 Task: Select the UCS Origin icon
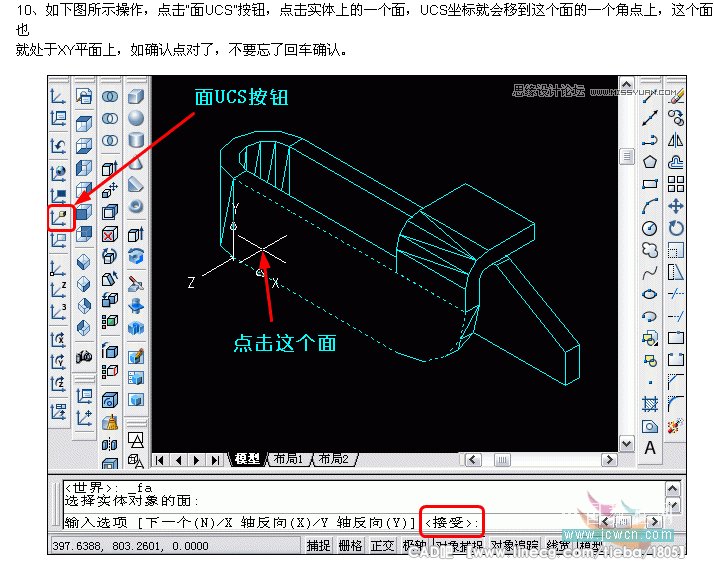click(x=59, y=268)
